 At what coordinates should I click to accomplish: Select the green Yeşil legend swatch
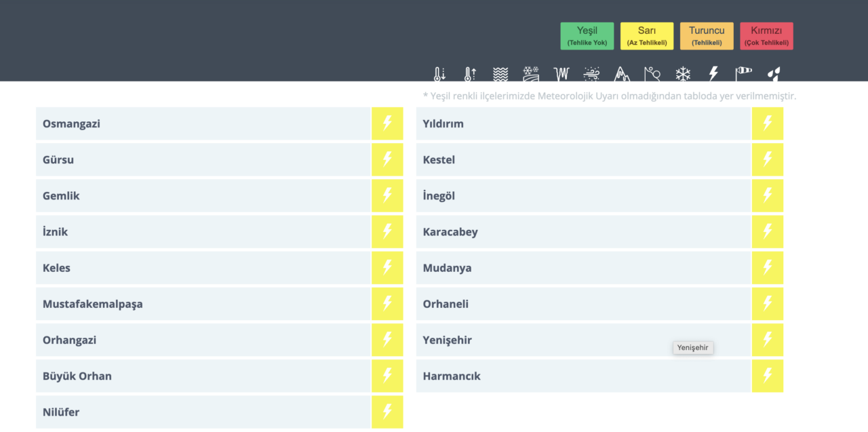point(587,36)
